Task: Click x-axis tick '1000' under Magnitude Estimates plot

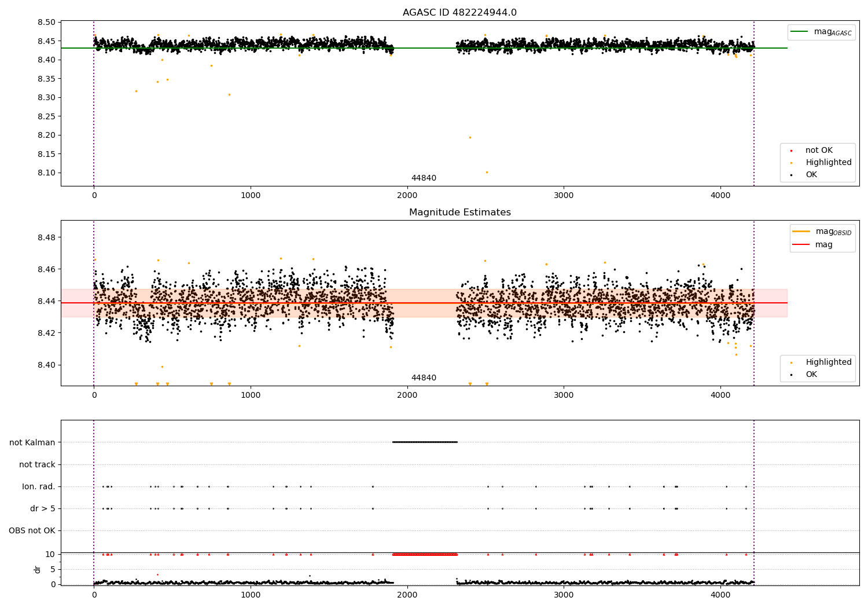Action: (x=251, y=395)
